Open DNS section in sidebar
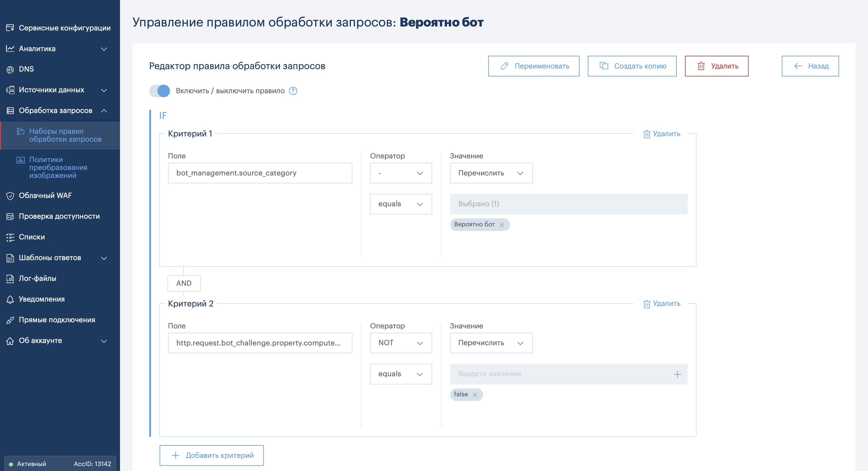Image resolution: width=868 pixels, height=471 pixels. coord(26,69)
